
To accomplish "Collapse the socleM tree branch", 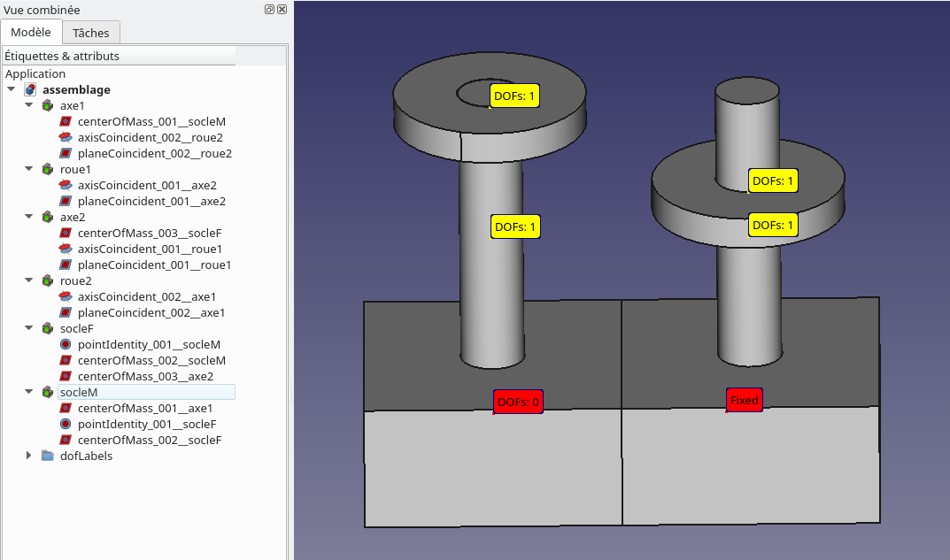I will click(x=28, y=392).
